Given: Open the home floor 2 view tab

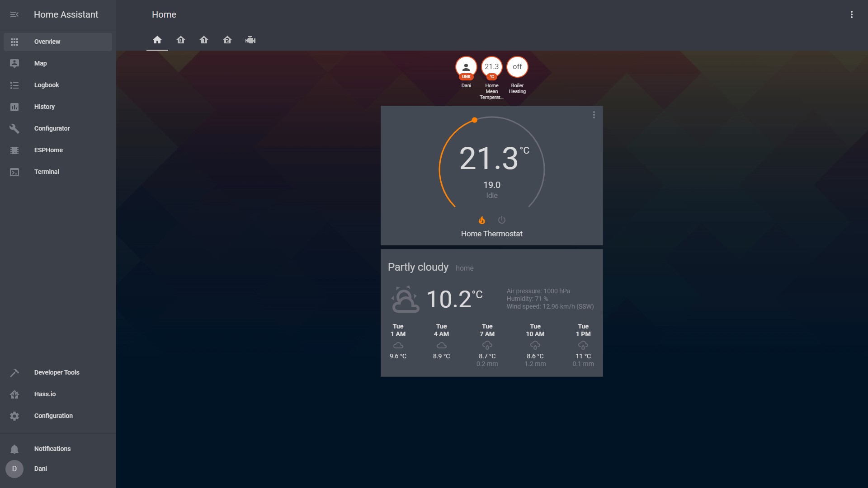Looking at the screenshot, I should [227, 40].
